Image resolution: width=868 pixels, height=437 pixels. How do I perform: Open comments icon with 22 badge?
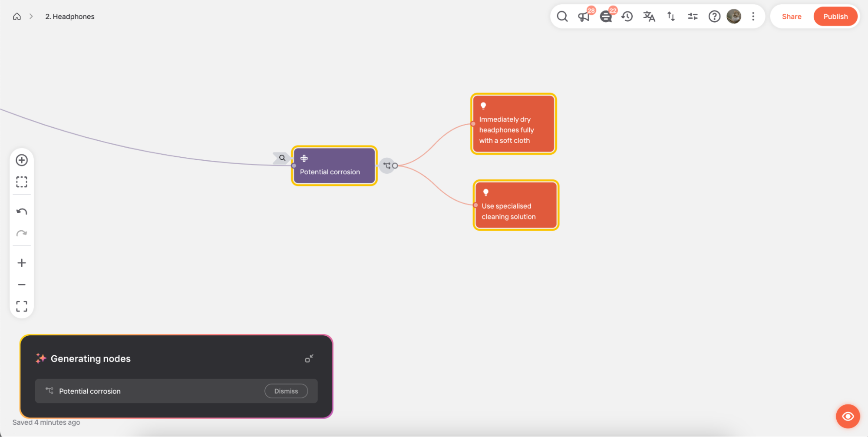[x=606, y=17]
